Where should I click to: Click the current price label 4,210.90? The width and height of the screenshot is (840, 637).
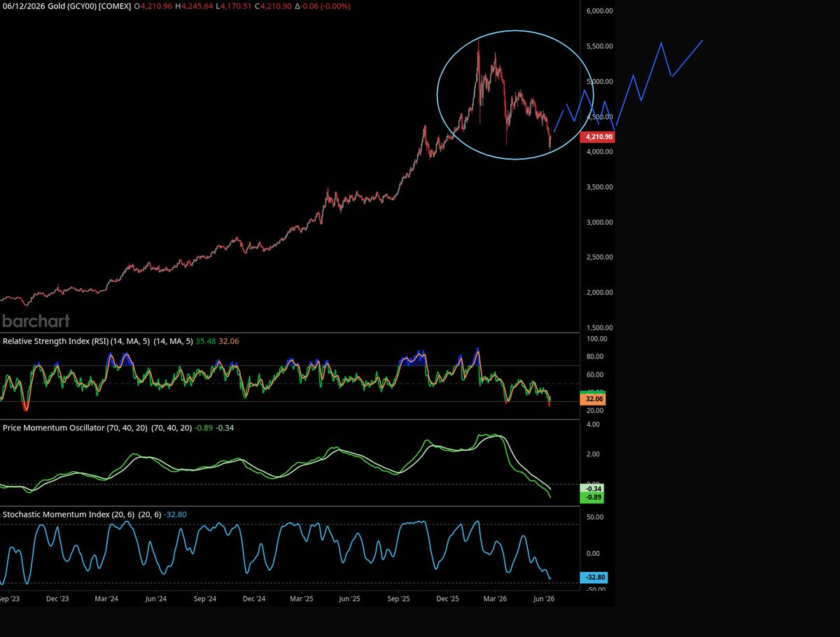598,137
